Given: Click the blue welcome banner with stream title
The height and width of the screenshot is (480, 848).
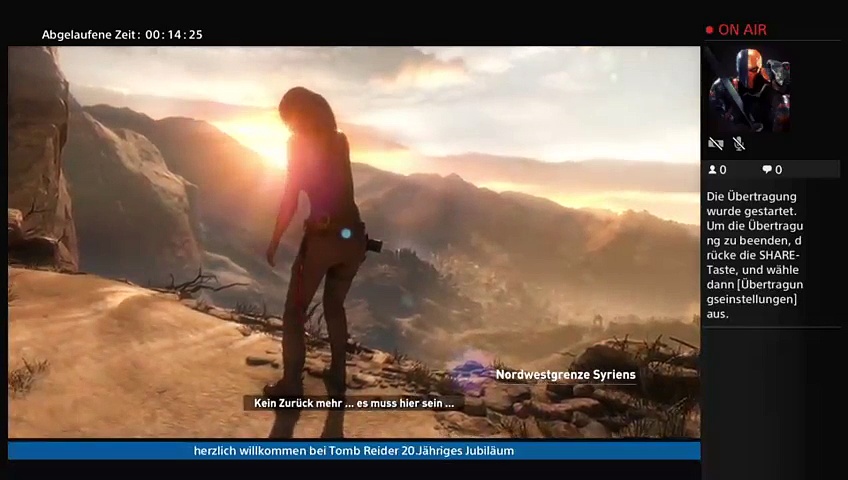Looking at the screenshot, I should pos(354,451).
